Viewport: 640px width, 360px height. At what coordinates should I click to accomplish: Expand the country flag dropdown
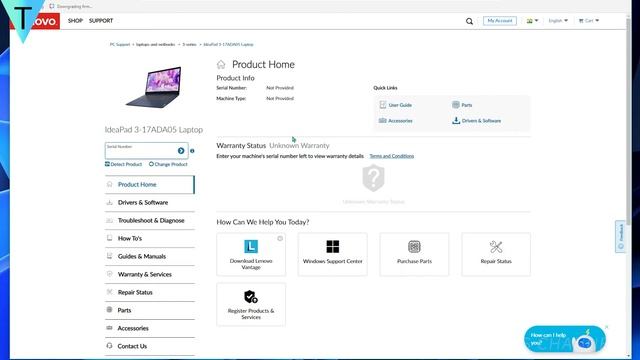[532, 21]
